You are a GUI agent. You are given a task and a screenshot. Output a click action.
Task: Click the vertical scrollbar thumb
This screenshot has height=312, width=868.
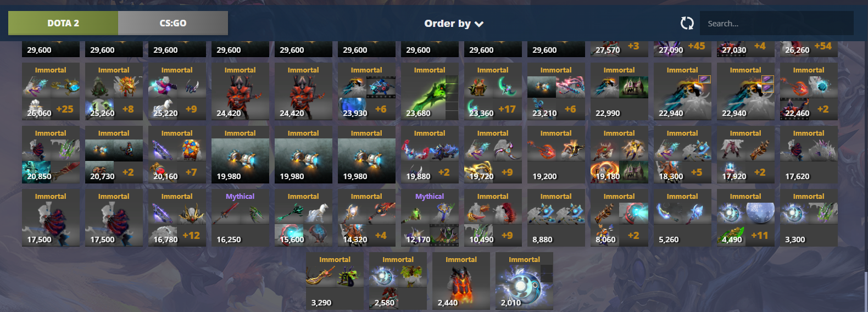tap(866, 291)
